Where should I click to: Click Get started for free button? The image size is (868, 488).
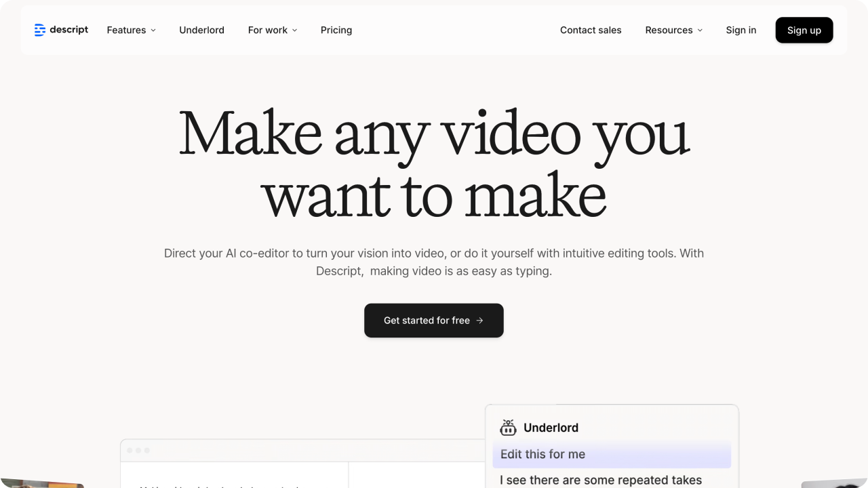[434, 321]
